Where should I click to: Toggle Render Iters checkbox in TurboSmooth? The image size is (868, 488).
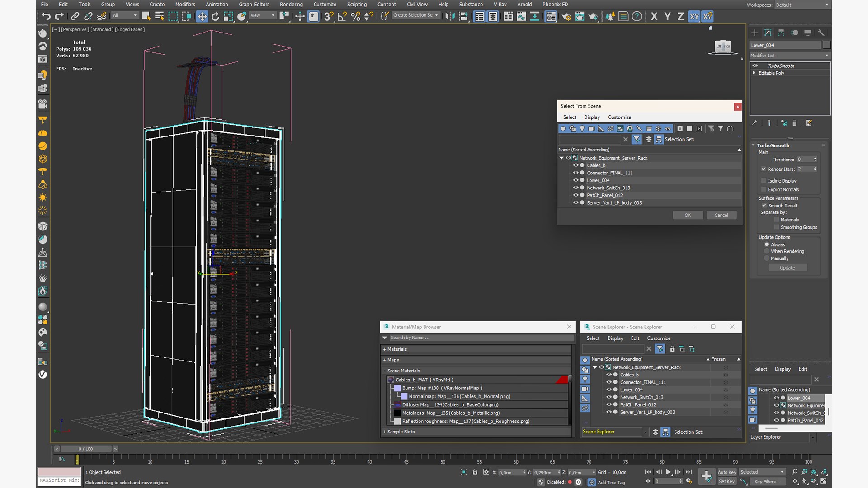coord(764,169)
